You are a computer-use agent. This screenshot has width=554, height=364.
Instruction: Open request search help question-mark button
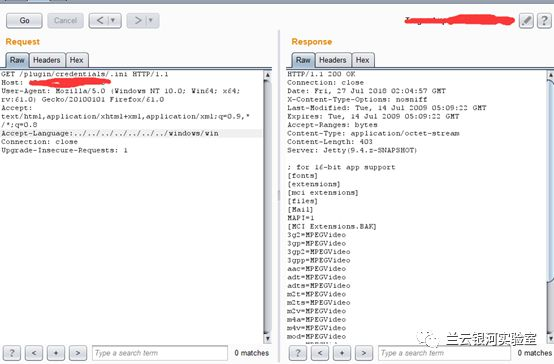pyautogui.click(x=12, y=353)
